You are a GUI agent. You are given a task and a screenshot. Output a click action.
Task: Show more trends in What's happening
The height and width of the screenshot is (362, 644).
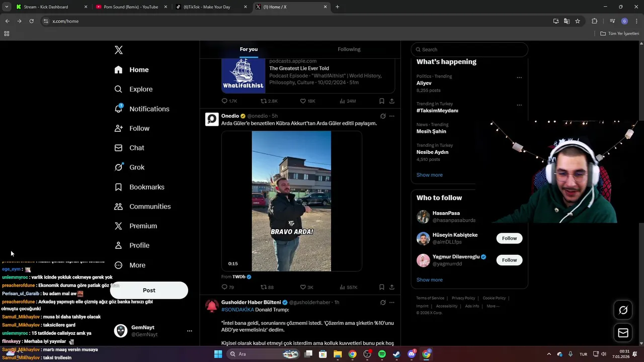point(430,175)
